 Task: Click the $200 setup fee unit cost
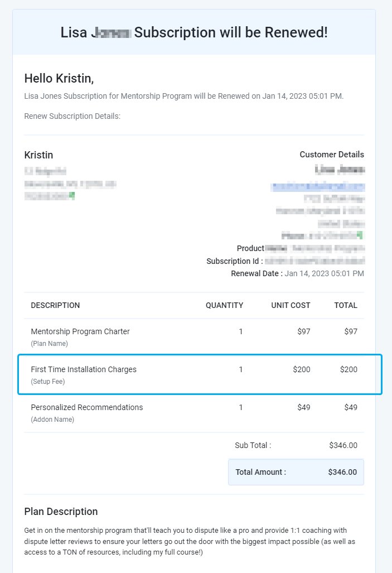(x=302, y=369)
